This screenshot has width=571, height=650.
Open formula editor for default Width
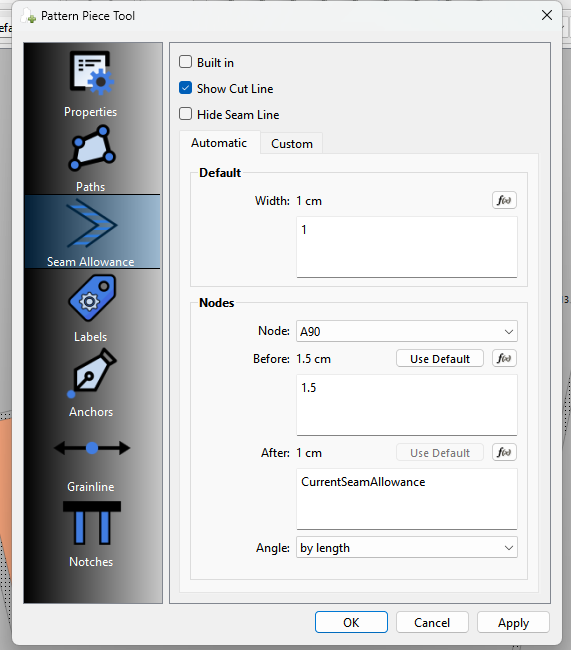(x=504, y=201)
